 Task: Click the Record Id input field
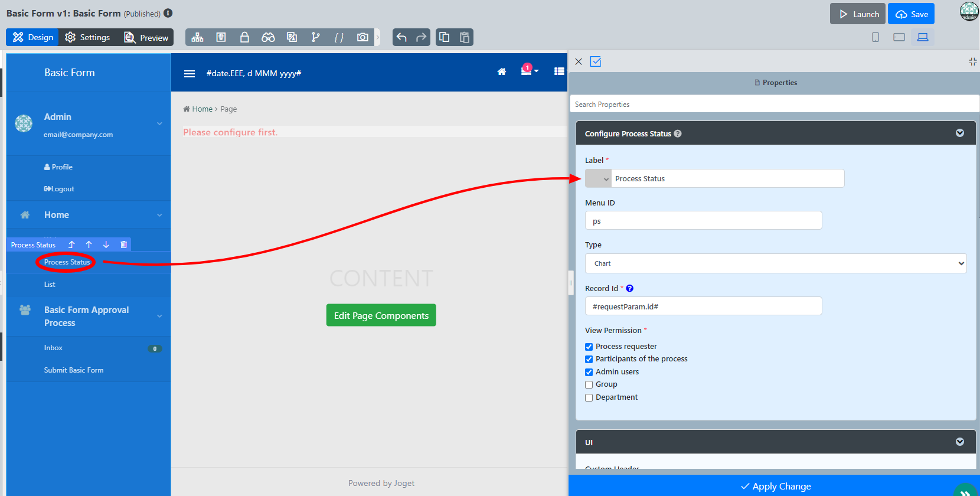(703, 306)
